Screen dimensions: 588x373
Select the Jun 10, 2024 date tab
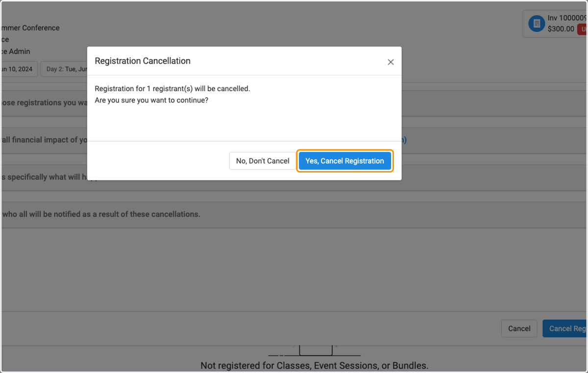point(19,69)
